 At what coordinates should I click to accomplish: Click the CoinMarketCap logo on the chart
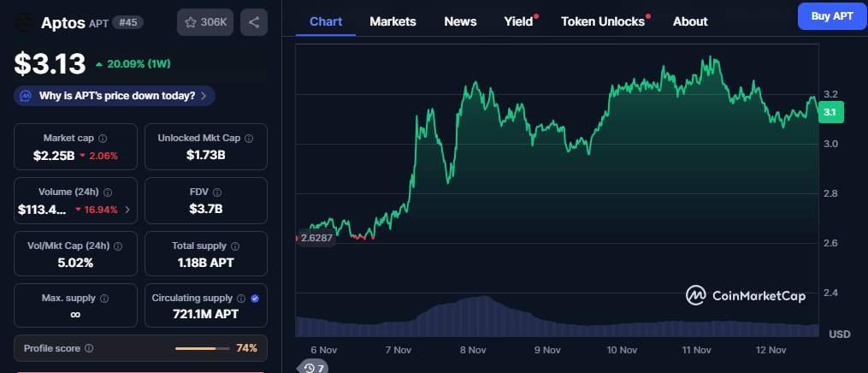[x=746, y=295]
